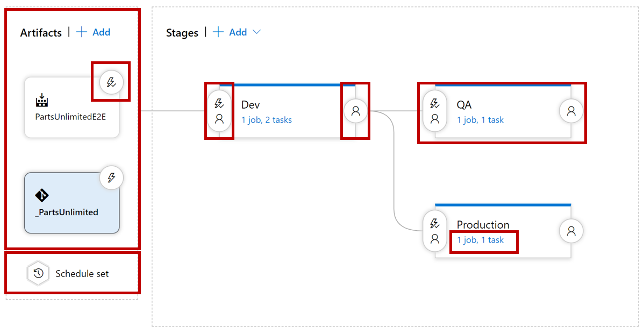Open Production '1 job, 1 task' link
The image size is (644, 333).
point(480,240)
